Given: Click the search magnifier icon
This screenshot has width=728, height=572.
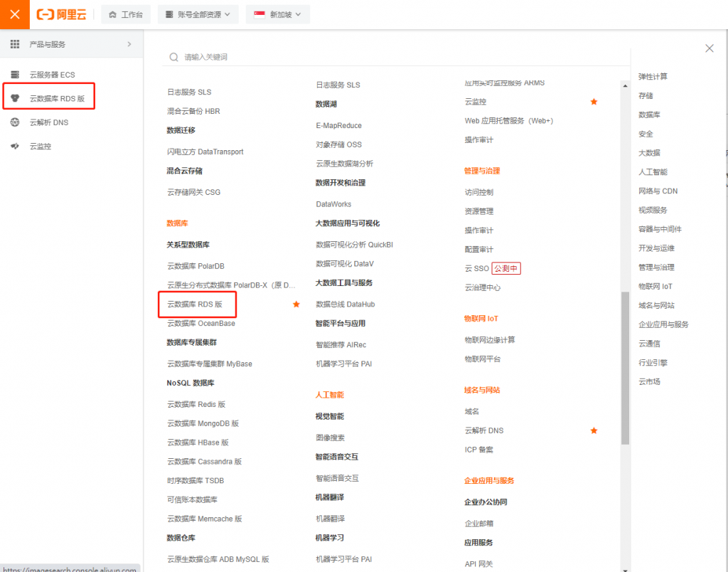Looking at the screenshot, I should click(173, 57).
